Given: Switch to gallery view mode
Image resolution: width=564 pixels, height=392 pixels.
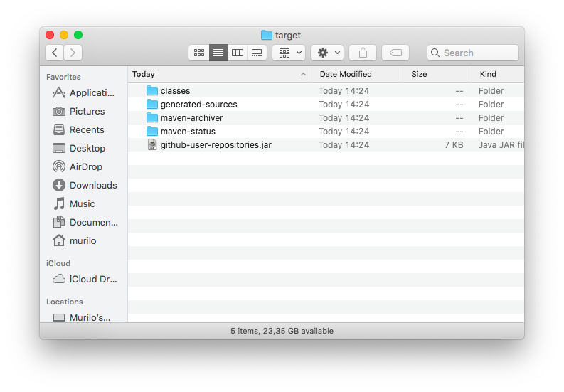Looking at the screenshot, I should pyautogui.click(x=257, y=53).
